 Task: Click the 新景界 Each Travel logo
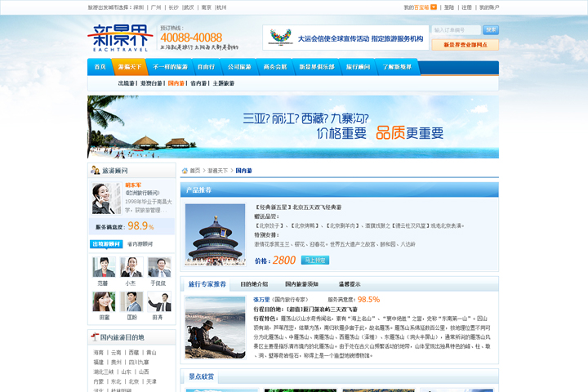[x=119, y=38]
